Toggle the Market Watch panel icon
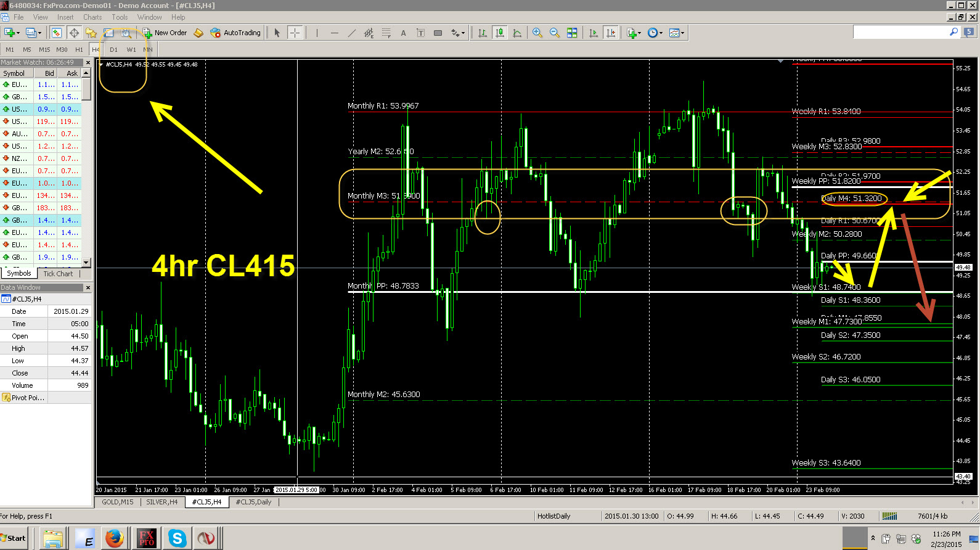The height and width of the screenshot is (550, 980). [x=56, y=33]
